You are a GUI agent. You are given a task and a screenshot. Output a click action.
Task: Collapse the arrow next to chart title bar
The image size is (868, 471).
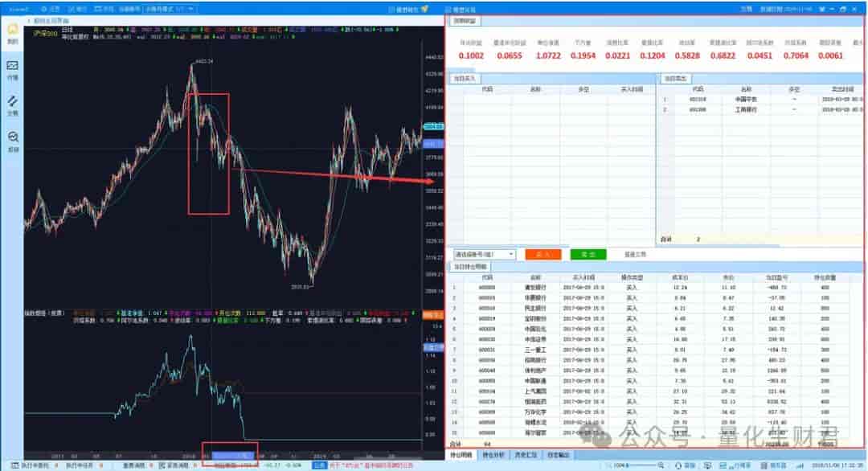tap(29, 21)
